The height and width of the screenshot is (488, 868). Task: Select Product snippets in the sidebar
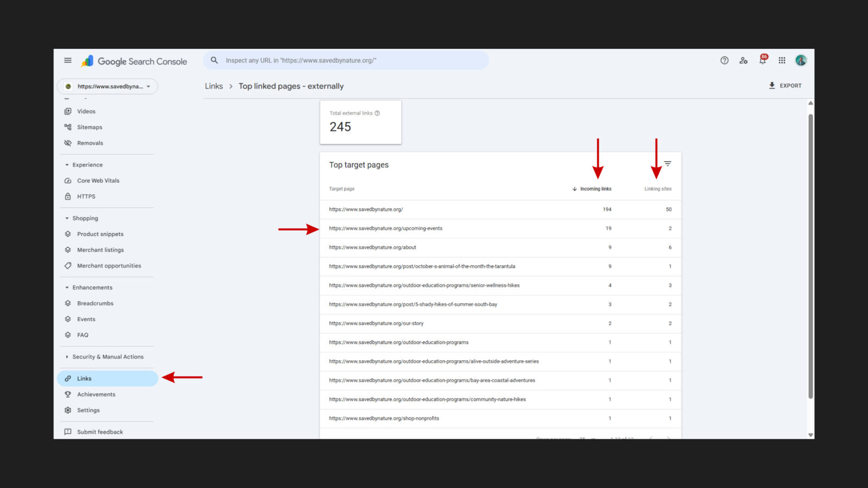click(x=100, y=234)
